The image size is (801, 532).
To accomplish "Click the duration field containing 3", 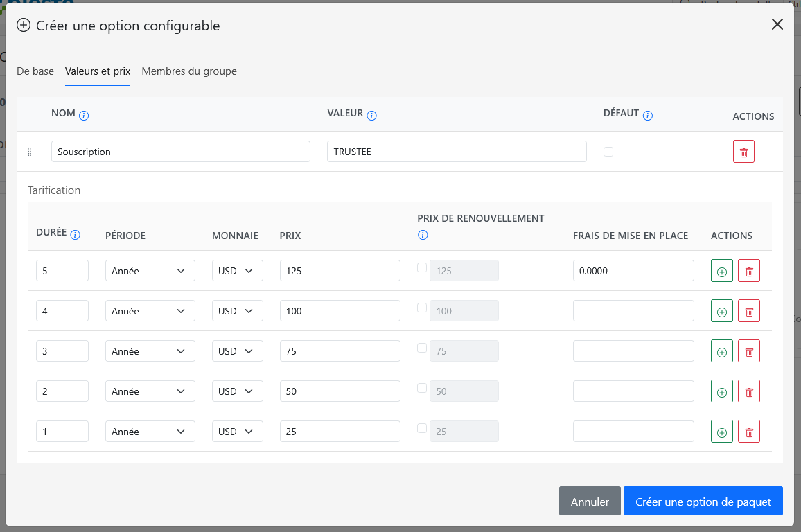I will pyautogui.click(x=62, y=351).
